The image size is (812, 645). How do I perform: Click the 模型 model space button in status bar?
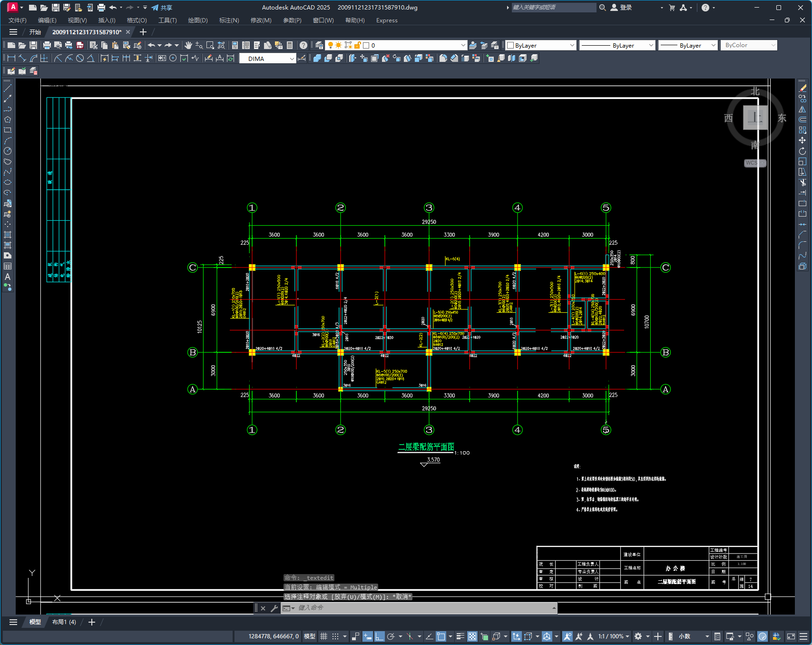click(x=310, y=636)
